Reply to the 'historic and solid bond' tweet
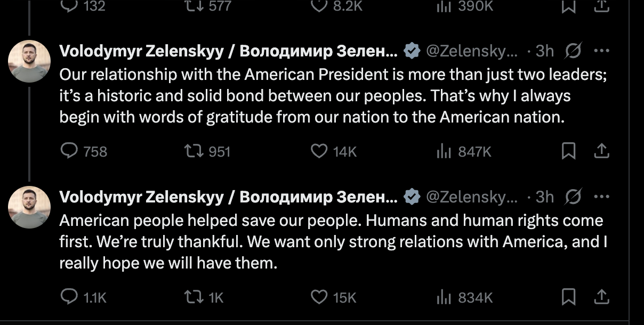This screenshot has height=325, width=644. tap(69, 152)
